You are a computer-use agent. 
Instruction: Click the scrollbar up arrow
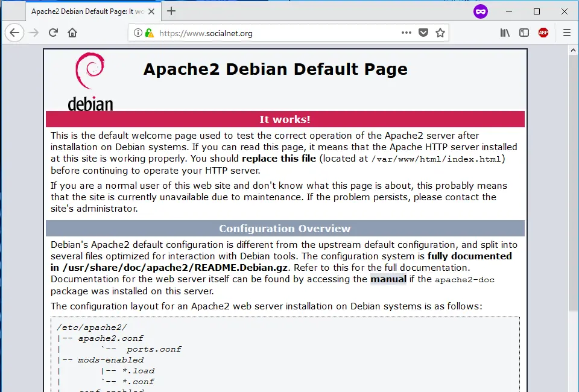tap(573, 50)
